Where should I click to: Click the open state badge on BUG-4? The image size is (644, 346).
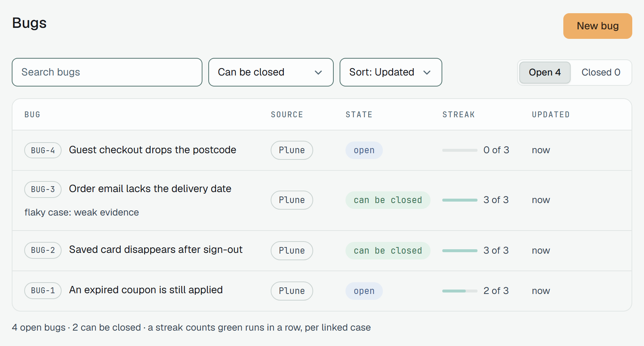tap(364, 150)
